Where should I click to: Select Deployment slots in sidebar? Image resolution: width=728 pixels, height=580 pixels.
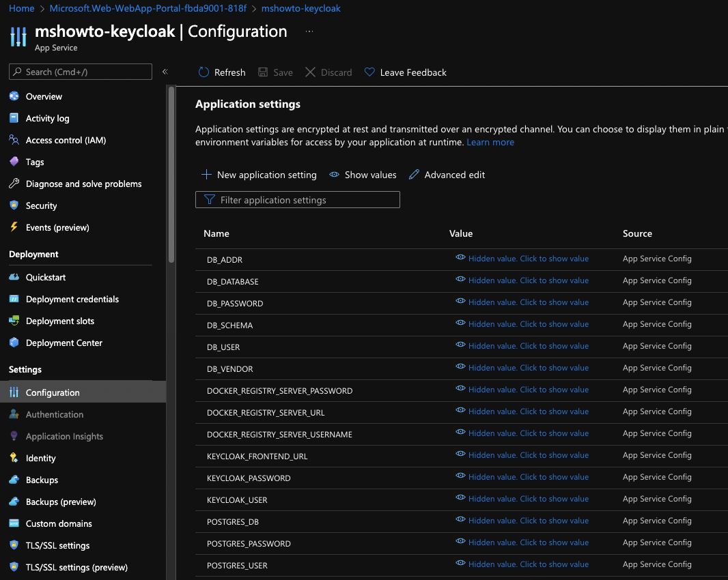click(60, 321)
